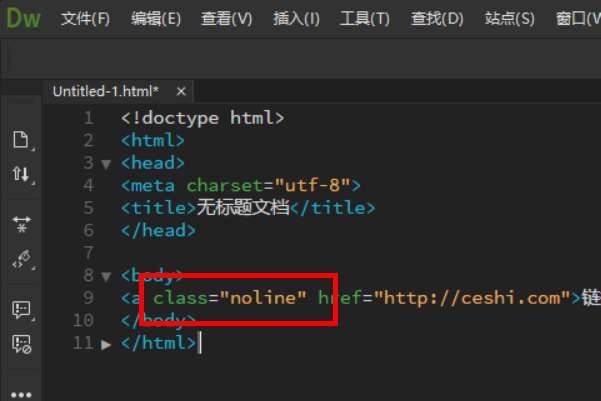Click the opening html tag on line 2

(153, 140)
